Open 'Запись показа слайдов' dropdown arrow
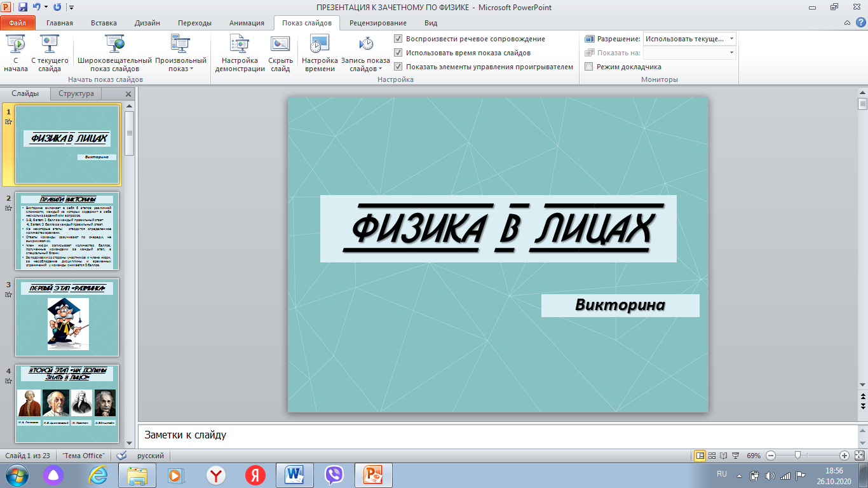The height and width of the screenshot is (488, 868). coord(380,69)
